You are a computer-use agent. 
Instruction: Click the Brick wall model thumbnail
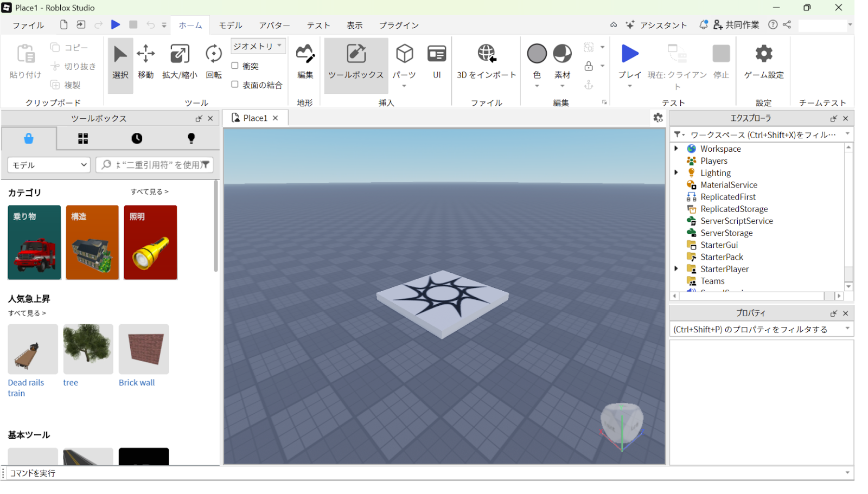[x=144, y=349]
